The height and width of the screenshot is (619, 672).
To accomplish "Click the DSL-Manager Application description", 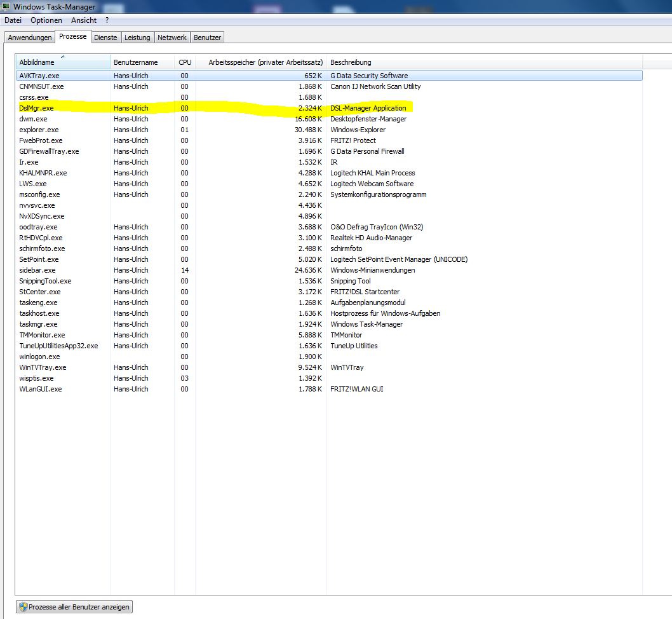I will coord(368,108).
